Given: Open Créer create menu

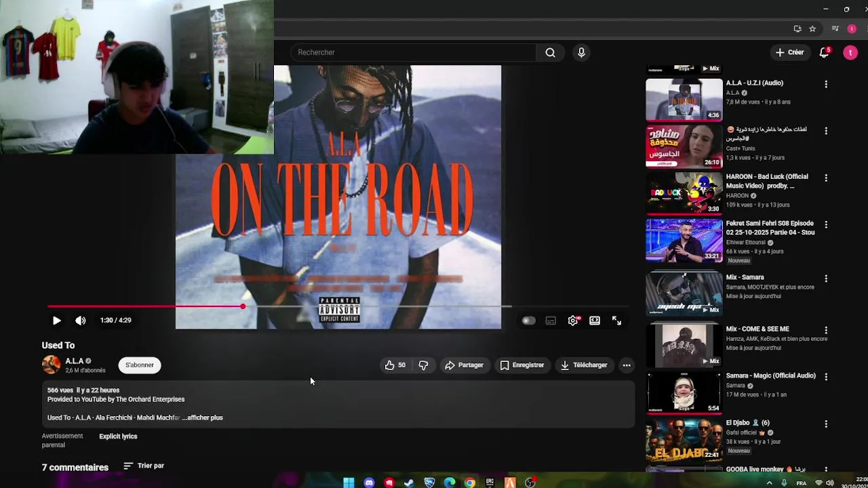Looking at the screenshot, I should (x=789, y=52).
